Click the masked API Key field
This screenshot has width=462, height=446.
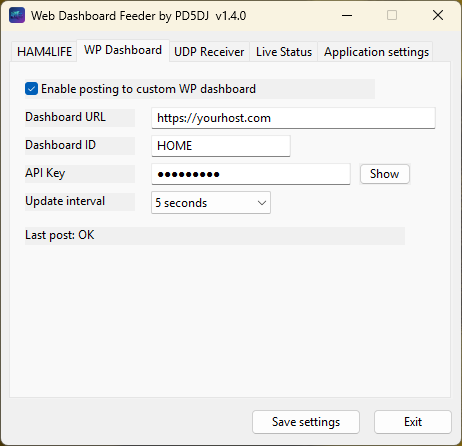(x=251, y=174)
